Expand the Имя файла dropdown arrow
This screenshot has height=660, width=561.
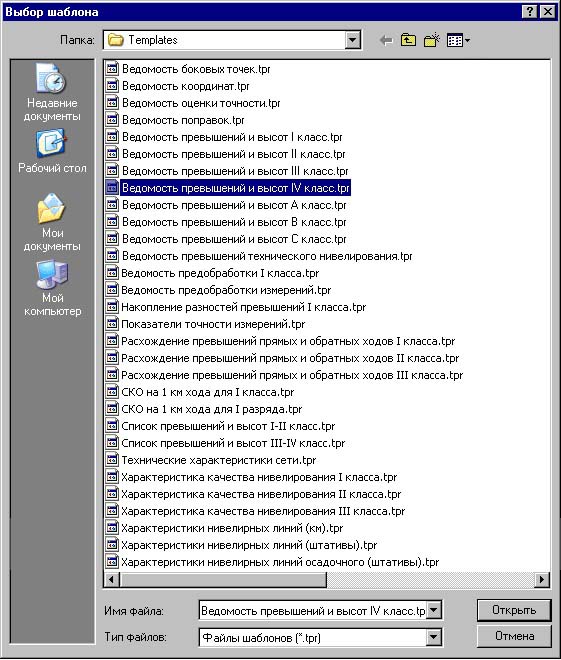click(x=434, y=610)
